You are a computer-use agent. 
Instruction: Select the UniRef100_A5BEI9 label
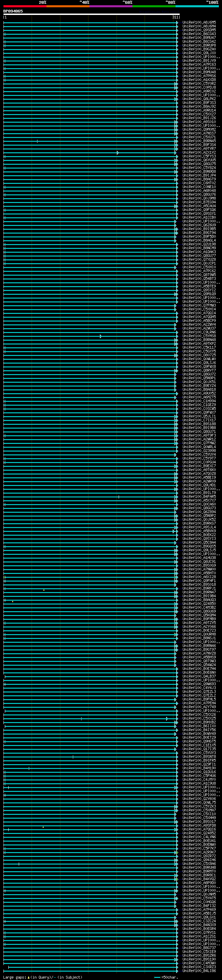199,477
